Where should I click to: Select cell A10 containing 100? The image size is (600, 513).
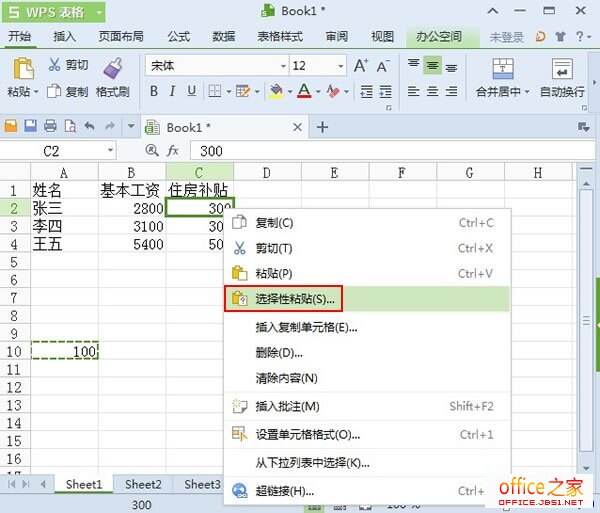tap(64, 351)
